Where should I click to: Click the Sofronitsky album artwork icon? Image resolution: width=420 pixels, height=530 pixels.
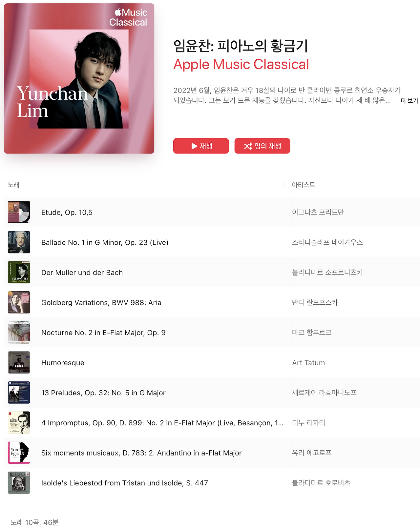click(19, 272)
